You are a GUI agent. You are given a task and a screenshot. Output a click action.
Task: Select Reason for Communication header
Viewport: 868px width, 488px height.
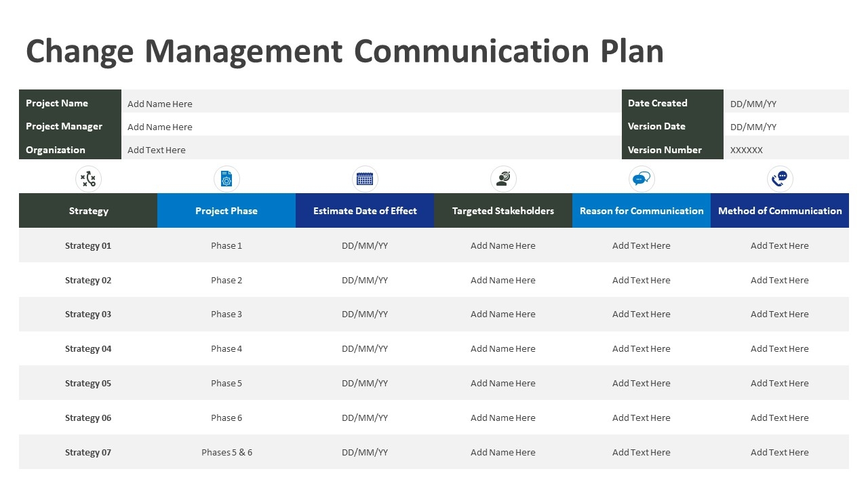642,211
